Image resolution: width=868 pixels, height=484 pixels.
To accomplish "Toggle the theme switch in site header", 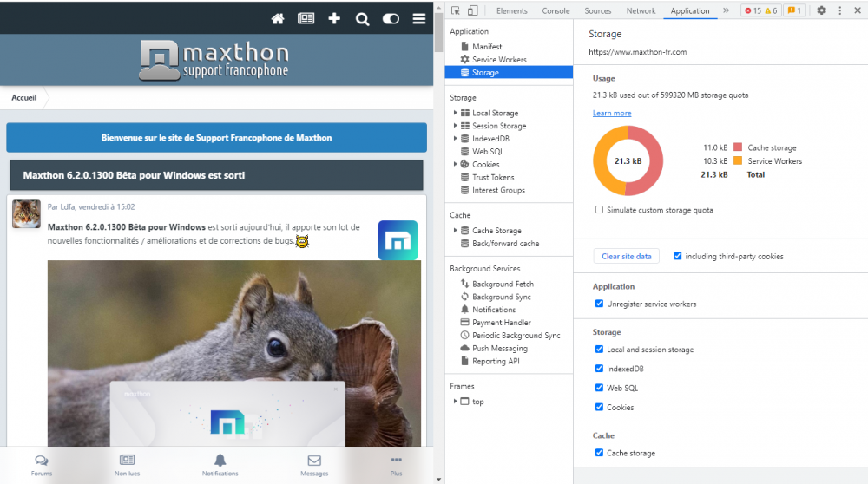I will [x=391, y=18].
